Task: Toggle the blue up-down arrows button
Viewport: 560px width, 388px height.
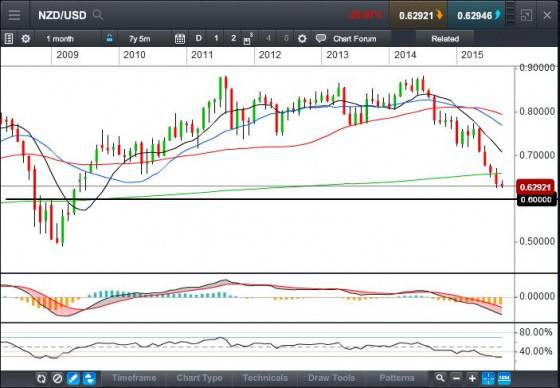Action: (x=89, y=378)
